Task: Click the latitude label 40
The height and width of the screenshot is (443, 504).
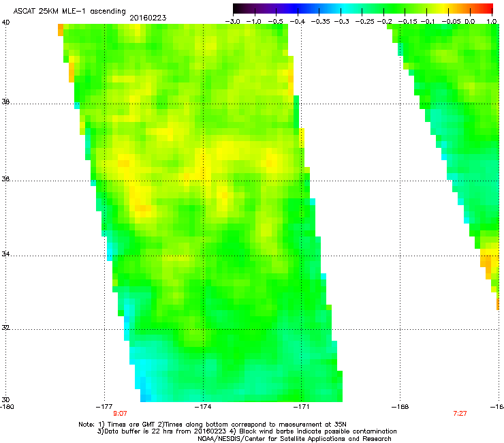Action: pyautogui.click(x=5, y=22)
